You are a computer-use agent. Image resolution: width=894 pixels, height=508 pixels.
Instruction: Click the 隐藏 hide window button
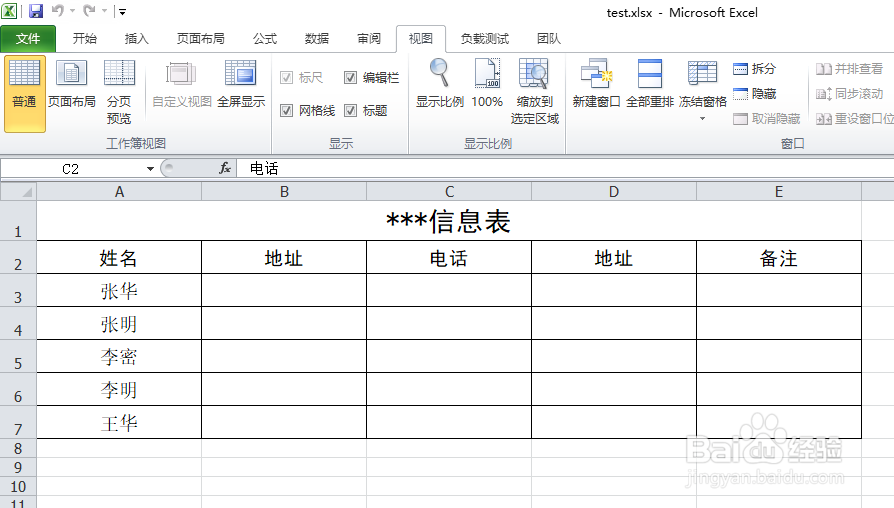pos(754,94)
